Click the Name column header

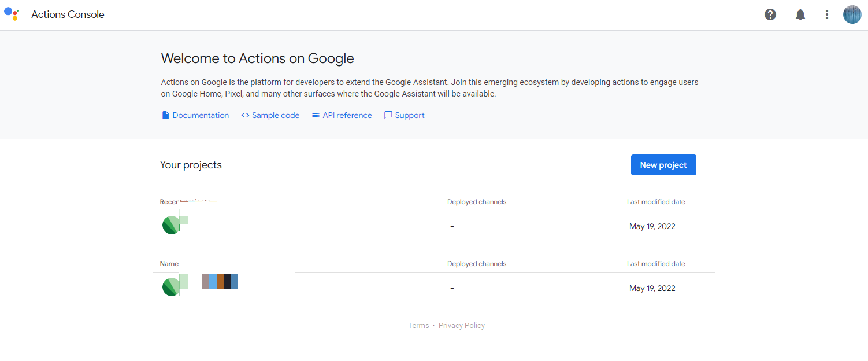pos(169,264)
